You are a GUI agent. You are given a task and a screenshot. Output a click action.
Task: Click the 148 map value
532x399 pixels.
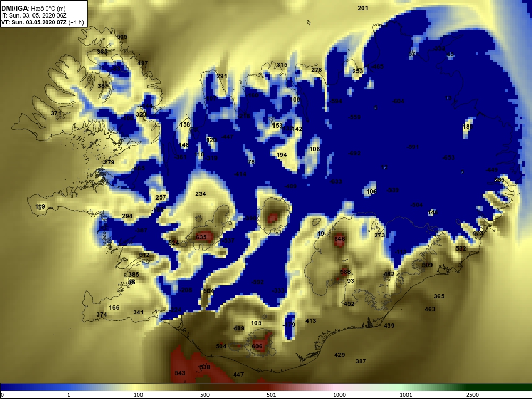[x=183, y=145]
